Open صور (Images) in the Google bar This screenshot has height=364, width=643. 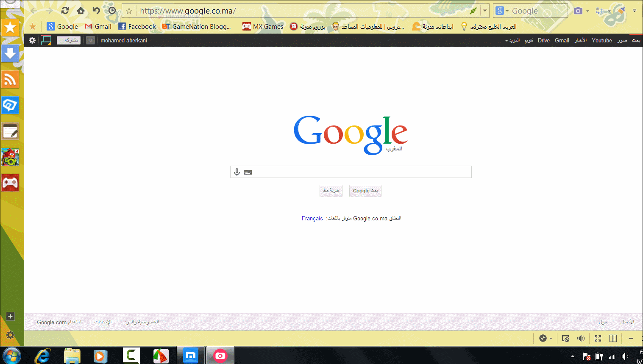(x=622, y=40)
